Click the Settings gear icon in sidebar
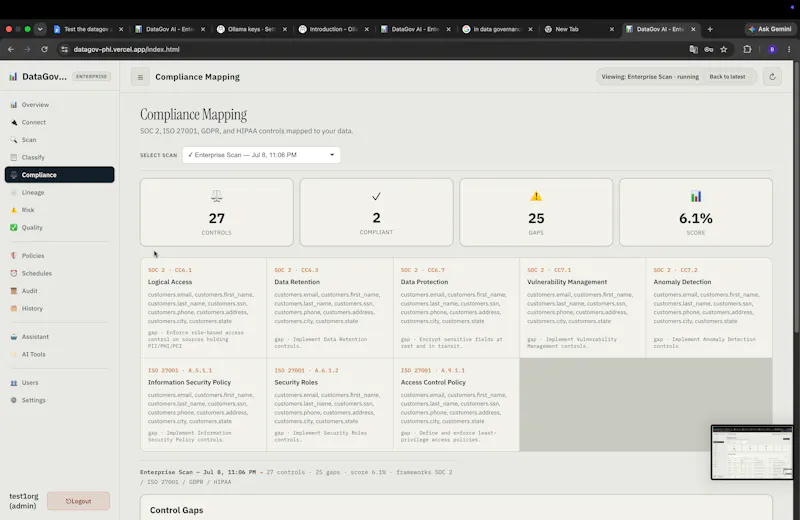Viewport: 800px width, 520px height. (x=14, y=400)
